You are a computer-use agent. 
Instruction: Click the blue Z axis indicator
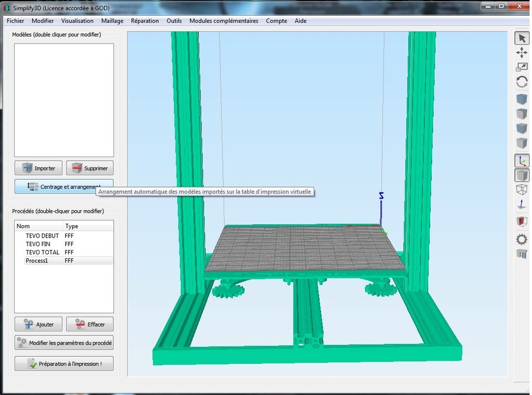point(381,209)
